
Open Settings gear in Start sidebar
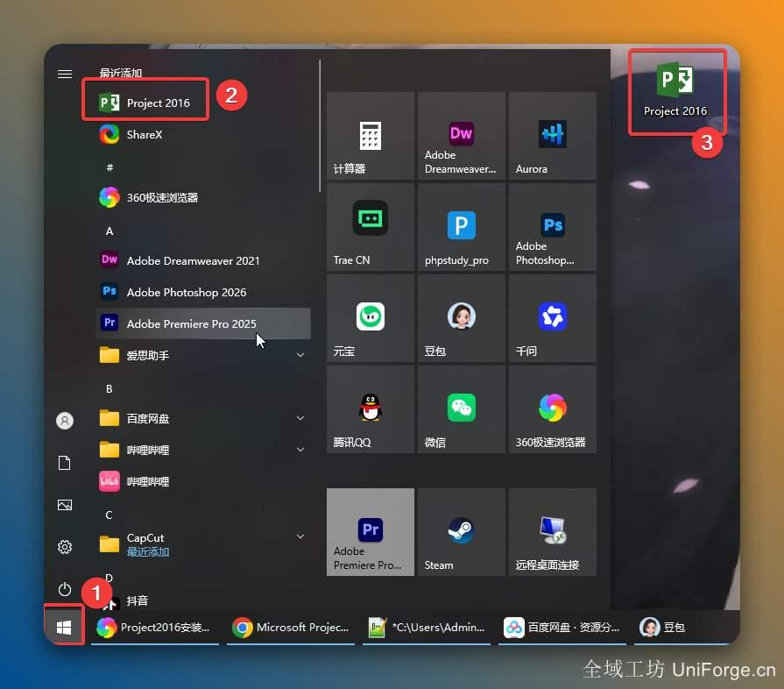tap(65, 547)
